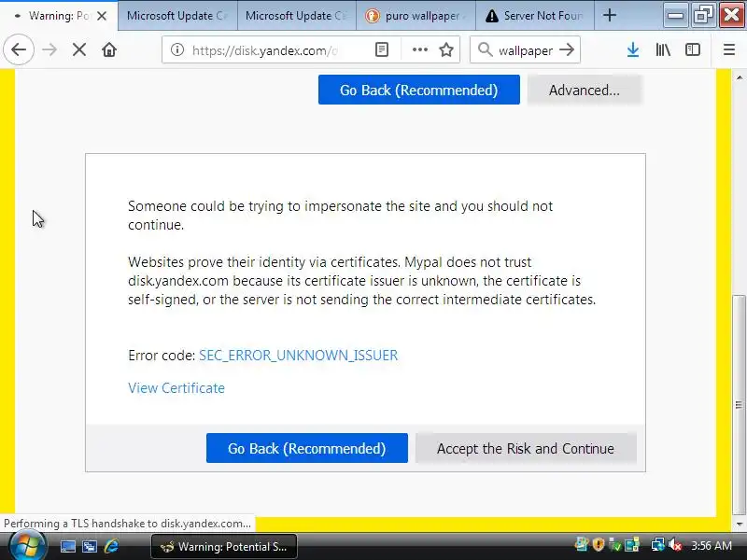
Task: Close the Warning tab
Action: point(102,16)
